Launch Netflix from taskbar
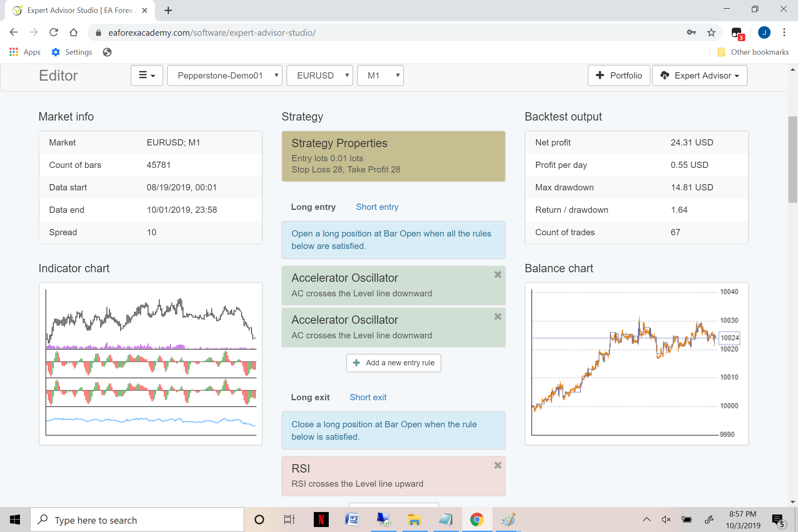 (321, 520)
